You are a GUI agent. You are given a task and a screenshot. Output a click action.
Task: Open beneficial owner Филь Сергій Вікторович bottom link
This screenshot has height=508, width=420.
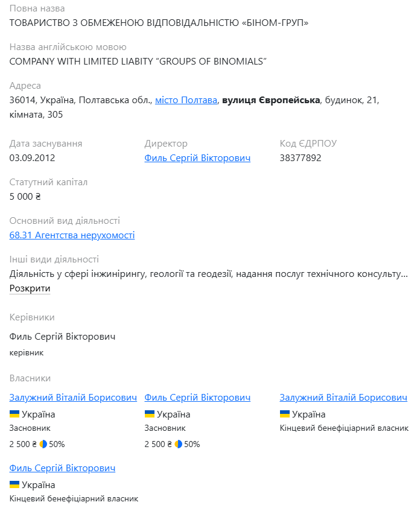click(62, 468)
